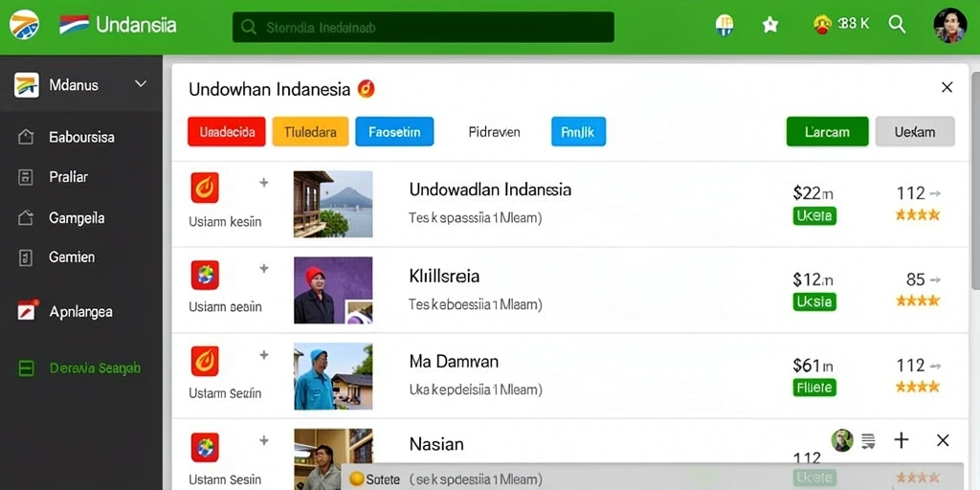Open Gemien in the sidebar
This screenshot has height=490, width=980.
coord(72,256)
